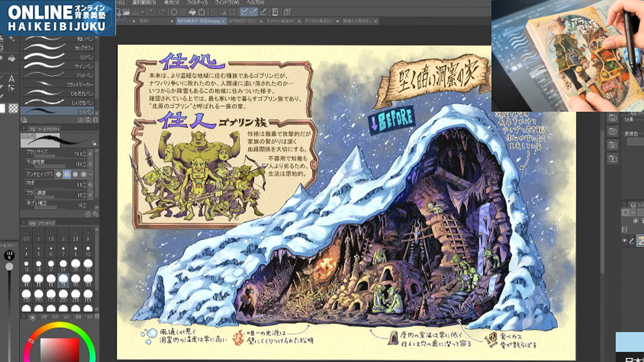The width and height of the screenshot is (644, 362).
Task: Select the Text tool (A icon)
Action: click(x=12, y=79)
